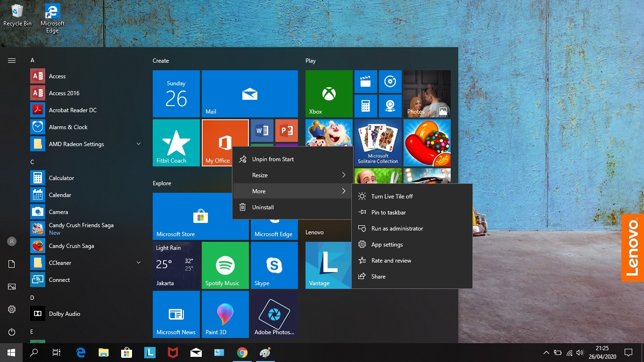This screenshot has height=362, width=644.
Task: Open user account button in Start
Action: tap(12, 241)
